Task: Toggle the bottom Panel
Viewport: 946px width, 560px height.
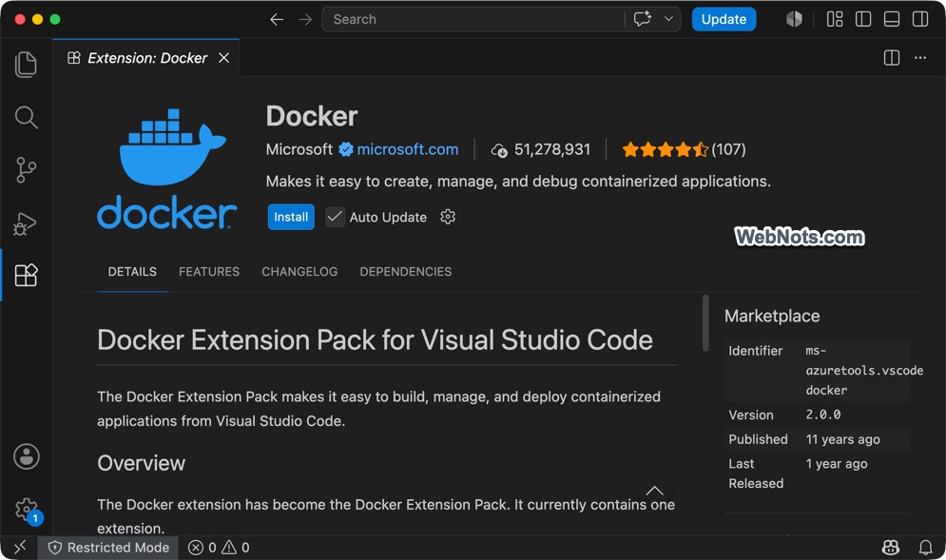Action: point(892,19)
